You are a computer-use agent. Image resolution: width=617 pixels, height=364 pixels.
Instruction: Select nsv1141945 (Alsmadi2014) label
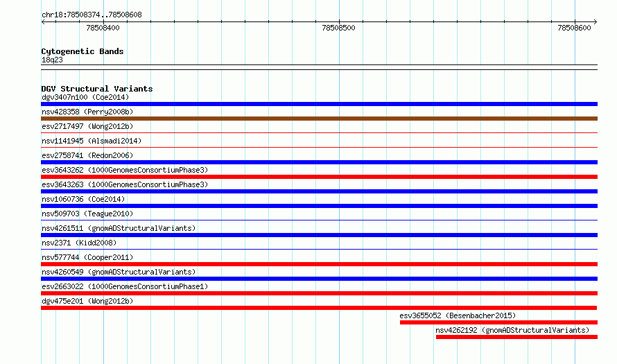92,141
